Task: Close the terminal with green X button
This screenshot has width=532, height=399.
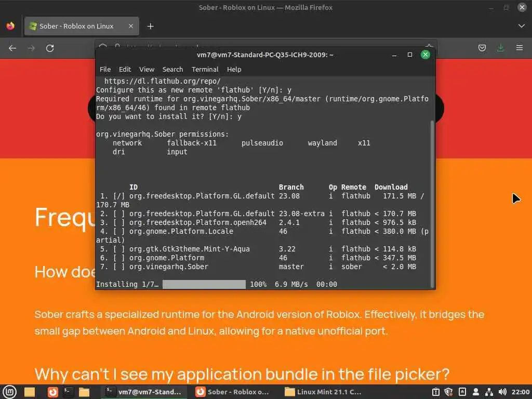Action: coord(425,55)
